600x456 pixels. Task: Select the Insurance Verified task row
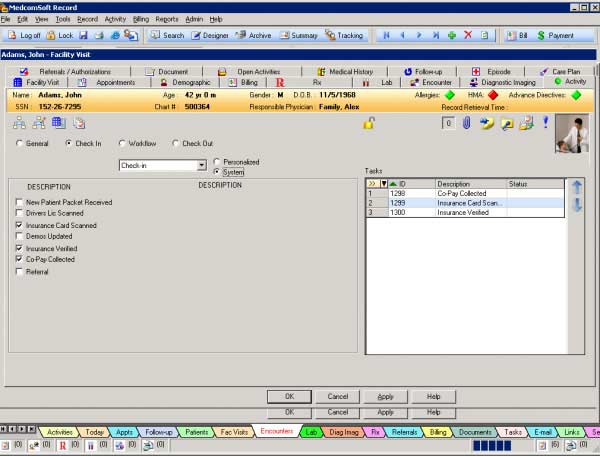pos(465,212)
